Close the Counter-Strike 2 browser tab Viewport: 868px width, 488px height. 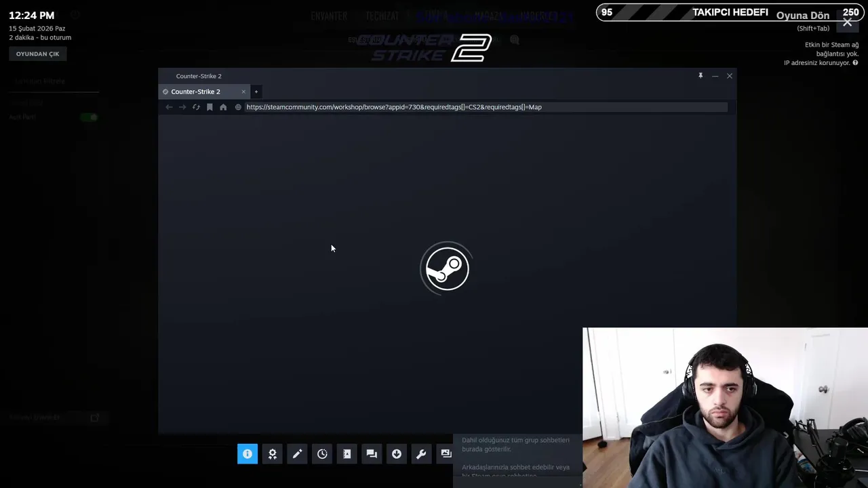[243, 91]
